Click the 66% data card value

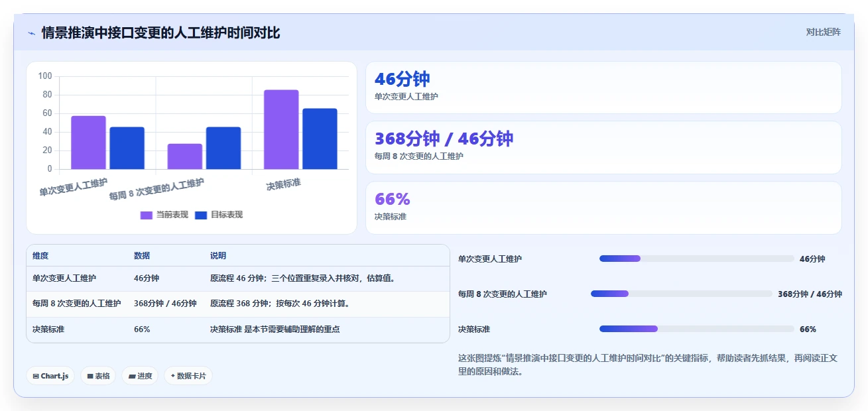click(393, 199)
